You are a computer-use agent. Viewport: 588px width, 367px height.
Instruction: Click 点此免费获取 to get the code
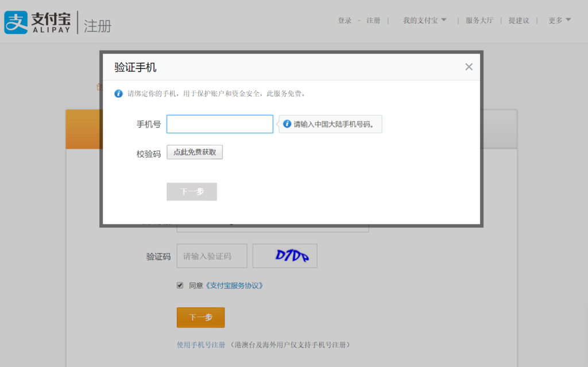(x=195, y=152)
